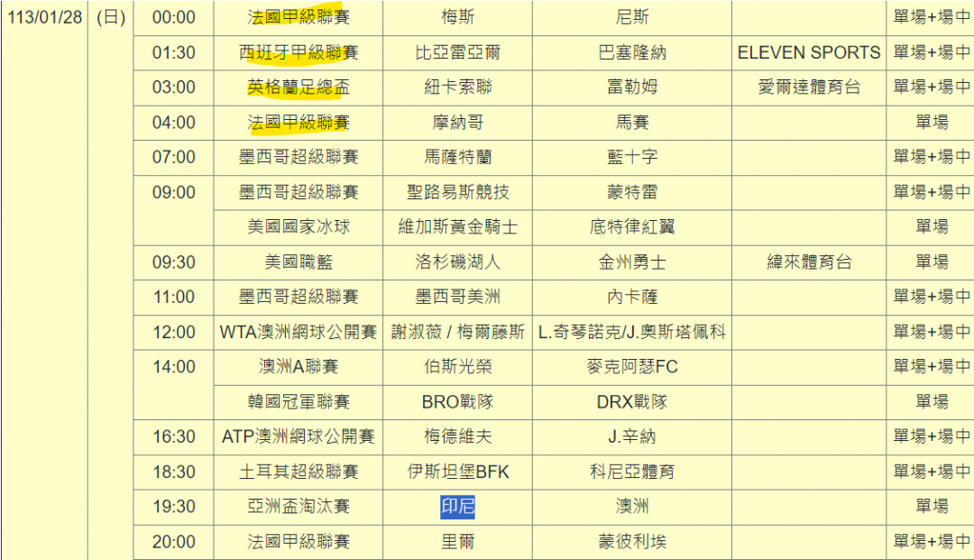974x560 pixels.
Task: Select the 00:00 time cell
Action: point(174,17)
